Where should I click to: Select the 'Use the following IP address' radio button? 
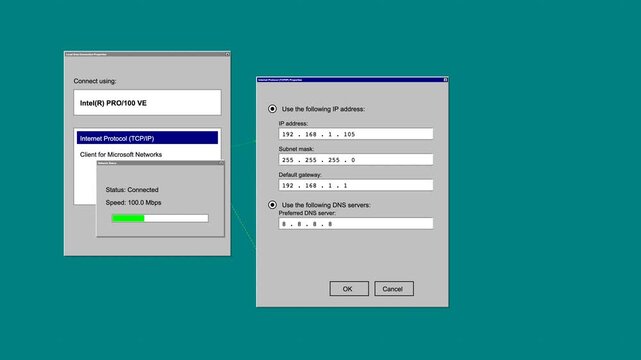(272, 109)
